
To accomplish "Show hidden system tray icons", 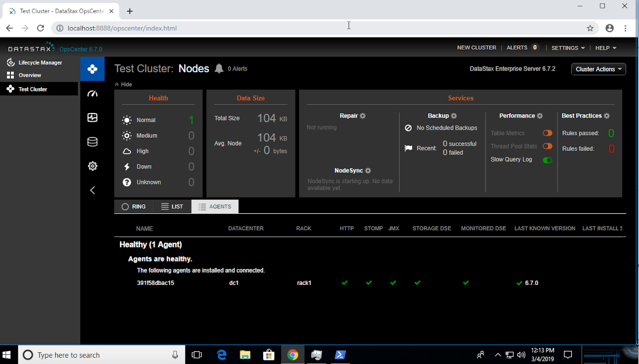I will 498,355.
